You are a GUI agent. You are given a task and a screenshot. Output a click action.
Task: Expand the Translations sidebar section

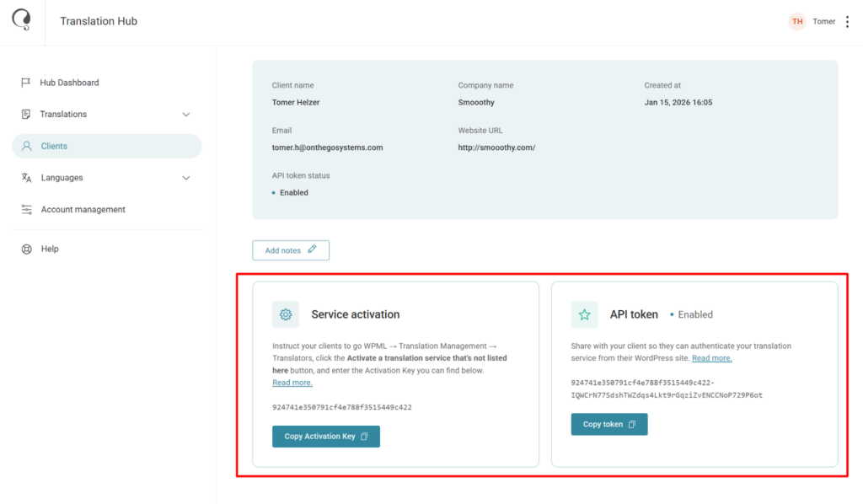point(186,114)
